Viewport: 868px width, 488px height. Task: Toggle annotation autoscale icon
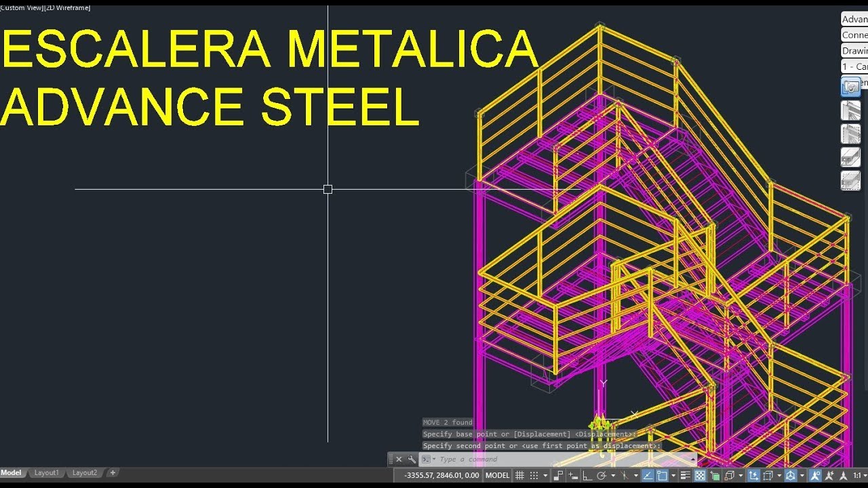829,475
